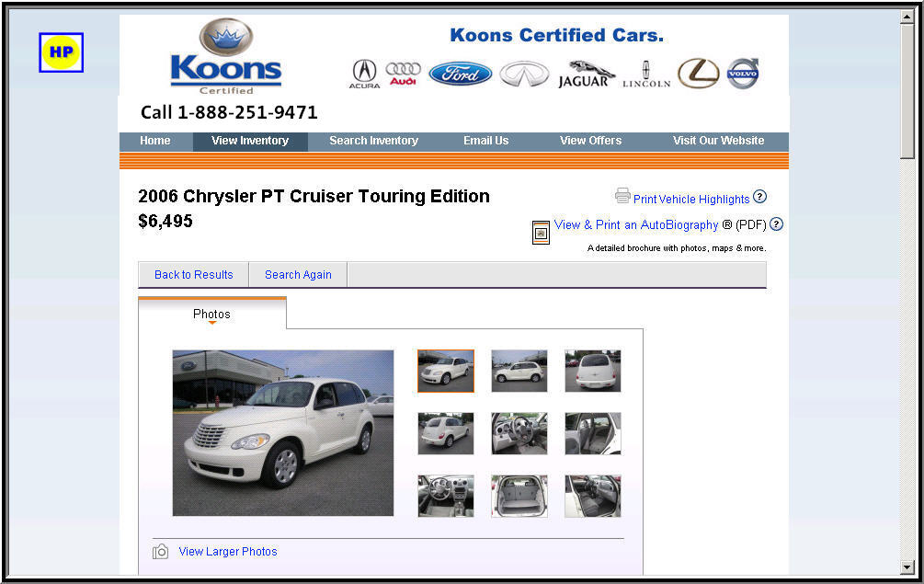Screen dimensions: 924x584
Task: Click the Search Again button
Action: click(298, 275)
